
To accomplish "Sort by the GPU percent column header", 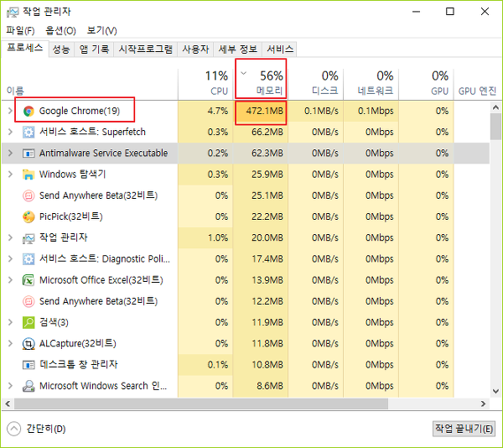I will [x=426, y=83].
